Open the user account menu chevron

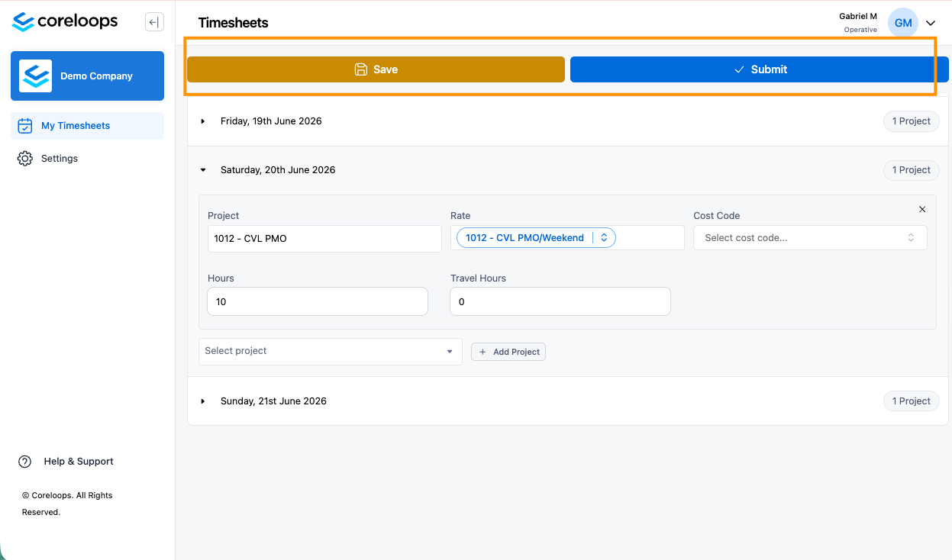tap(931, 23)
